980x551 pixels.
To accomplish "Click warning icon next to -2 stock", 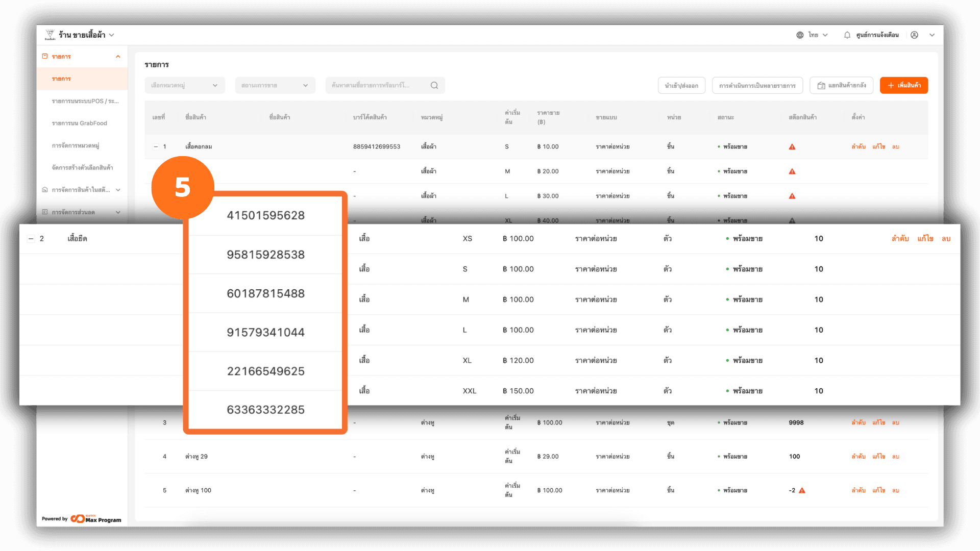I will click(x=802, y=491).
